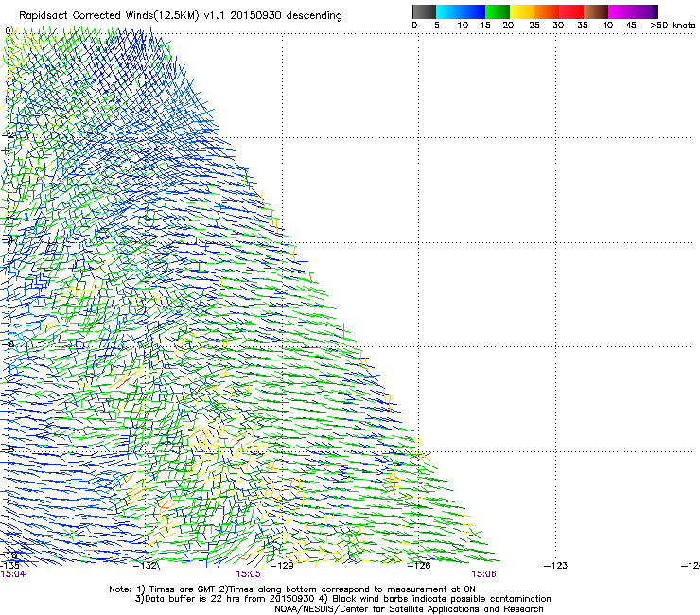Click the latitude label '-2' on left axis
This screenshot has height=615, width=700.
click(x=9, y=134)
